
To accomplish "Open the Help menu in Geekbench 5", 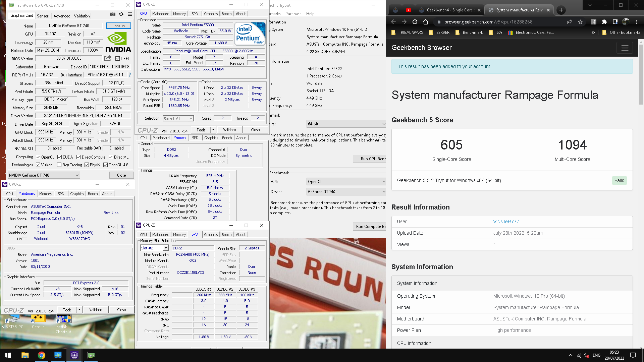I will [x=310, y=14].
